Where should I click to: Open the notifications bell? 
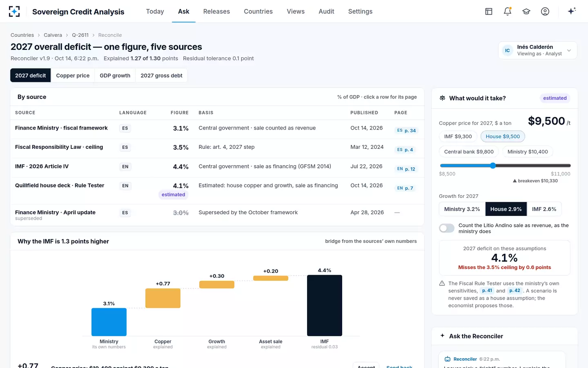[x=508, y=11]
